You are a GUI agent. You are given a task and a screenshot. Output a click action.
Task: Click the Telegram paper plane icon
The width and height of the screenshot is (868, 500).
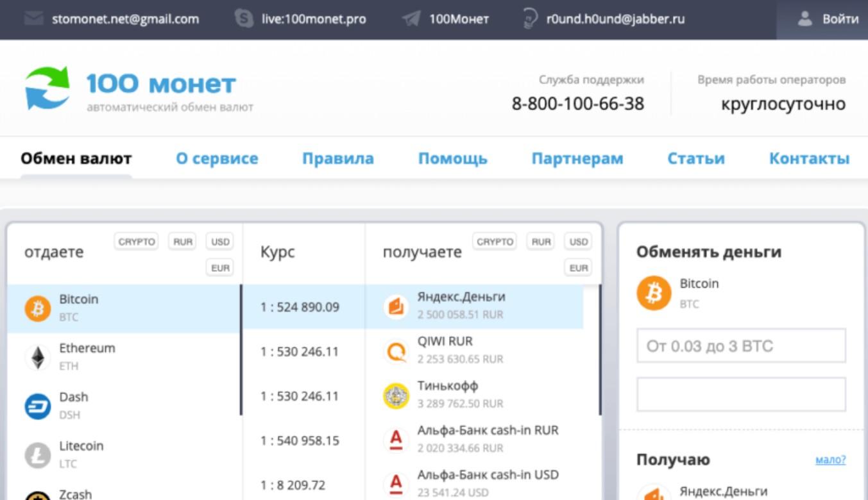411,19
